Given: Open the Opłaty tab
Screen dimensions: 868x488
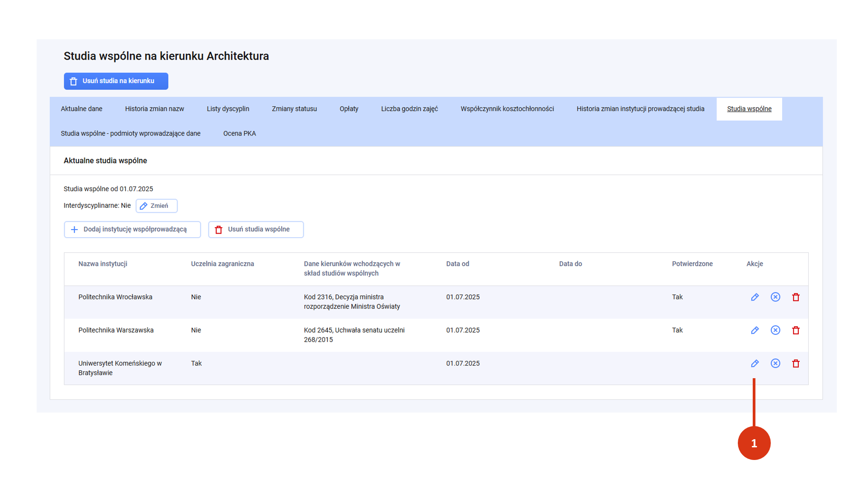Looking at the screenshot, I should pyautogui.click(x=349, y=109).
